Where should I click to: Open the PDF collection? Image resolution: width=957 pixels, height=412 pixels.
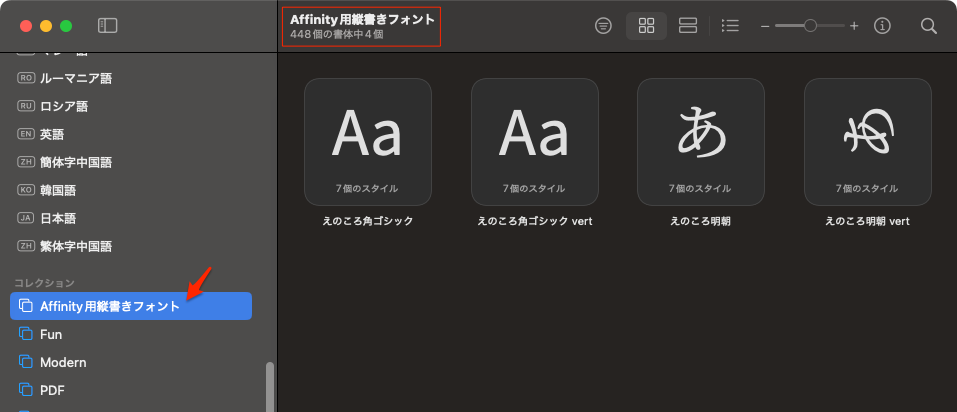pyautogui.click(x=52, y=390)
